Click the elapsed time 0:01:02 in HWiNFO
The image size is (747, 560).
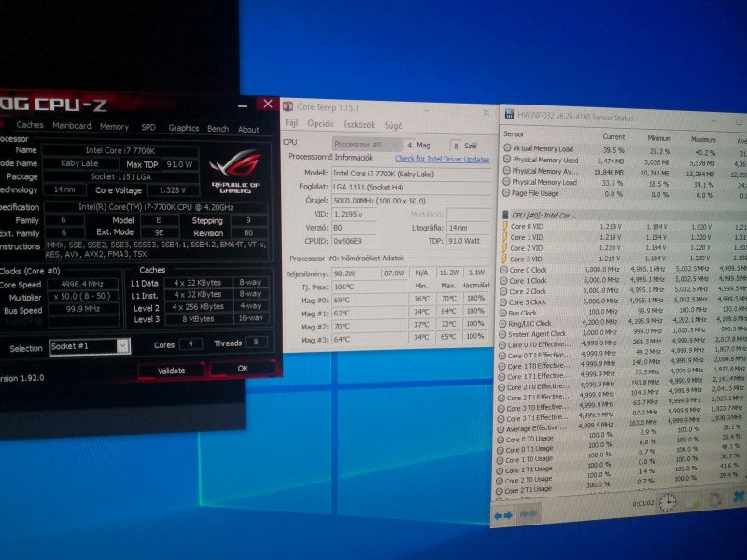[x=643, y=503]
